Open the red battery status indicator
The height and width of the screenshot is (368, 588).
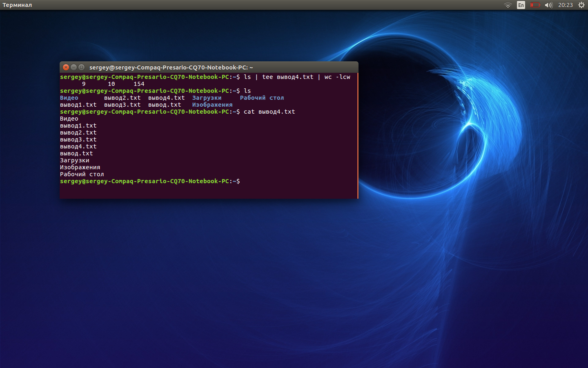(x=535, y=5)
